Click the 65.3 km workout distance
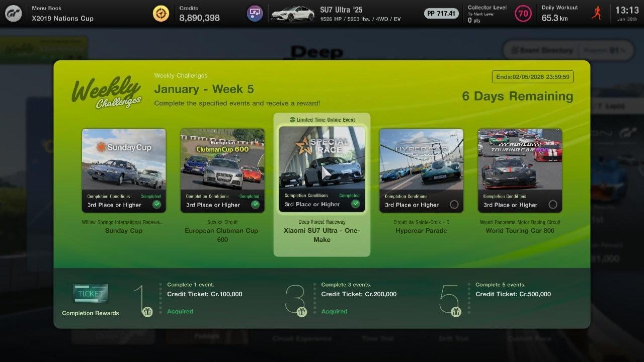644x362 pixels. [x=554, y=18]
